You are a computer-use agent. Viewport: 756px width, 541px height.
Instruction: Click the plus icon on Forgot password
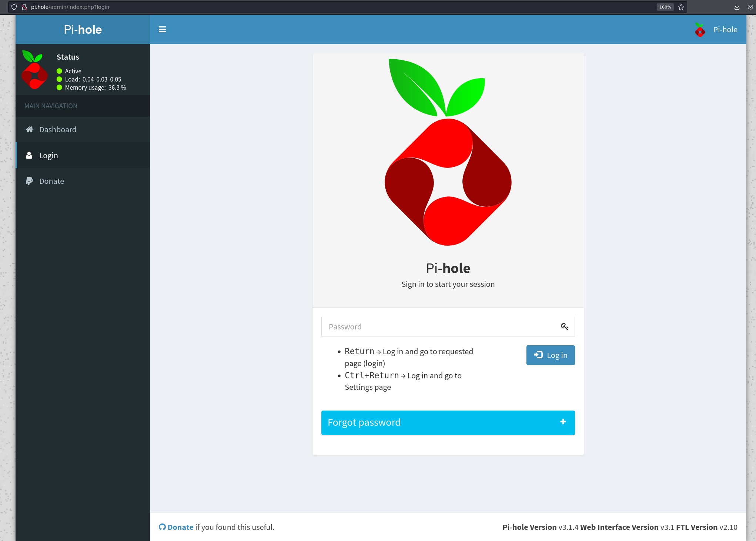pos(563,422)
